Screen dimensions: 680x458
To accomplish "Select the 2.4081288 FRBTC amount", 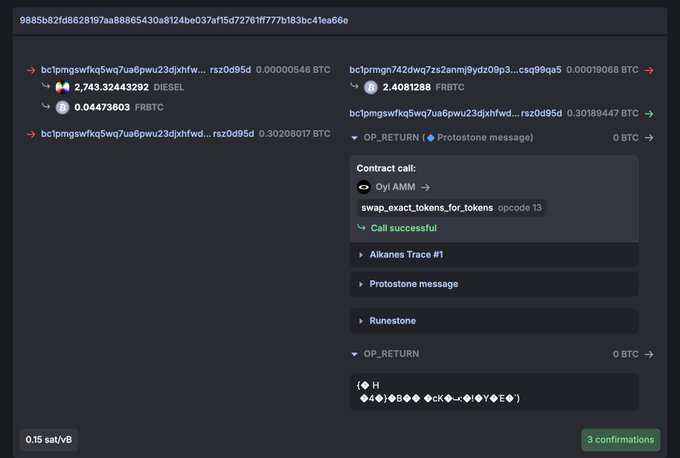I will pyautogui.click(x=406, y=87).
